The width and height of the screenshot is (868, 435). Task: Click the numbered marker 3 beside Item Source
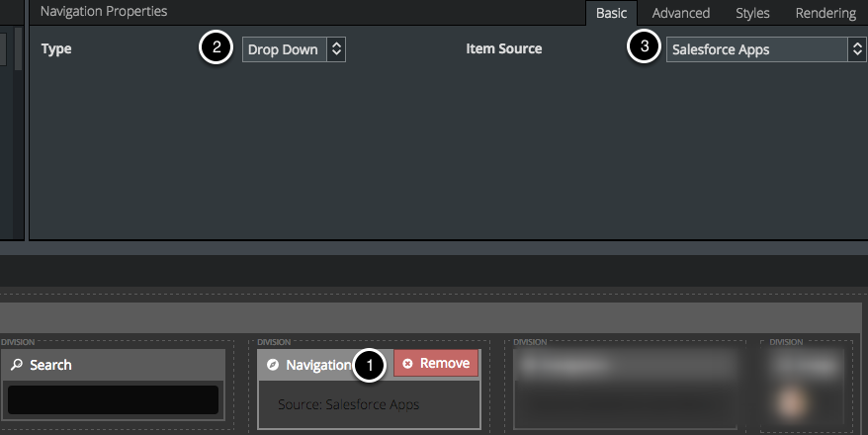point(644,48)
